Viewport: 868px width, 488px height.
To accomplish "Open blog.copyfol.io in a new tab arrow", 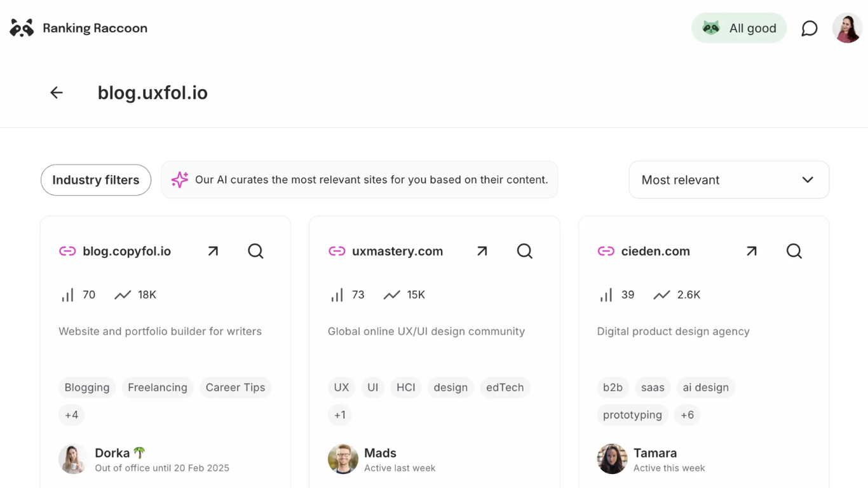I will (213, 251).
